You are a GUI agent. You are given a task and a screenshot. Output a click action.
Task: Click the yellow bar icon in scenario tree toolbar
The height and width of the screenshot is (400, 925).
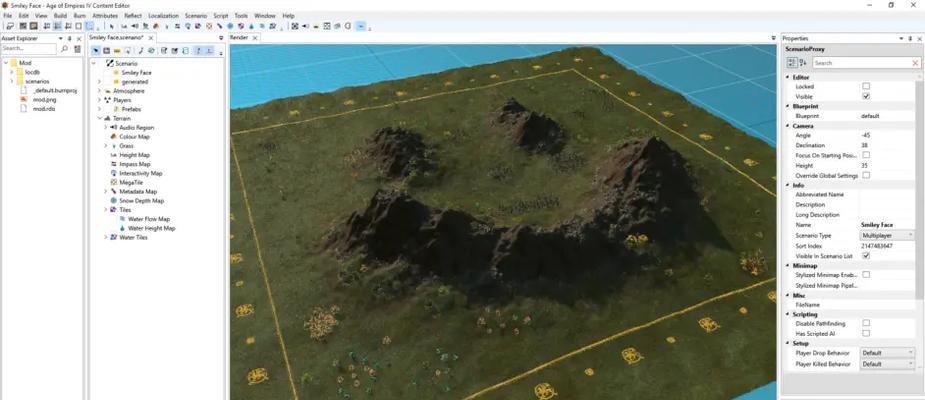pos(117,51)
